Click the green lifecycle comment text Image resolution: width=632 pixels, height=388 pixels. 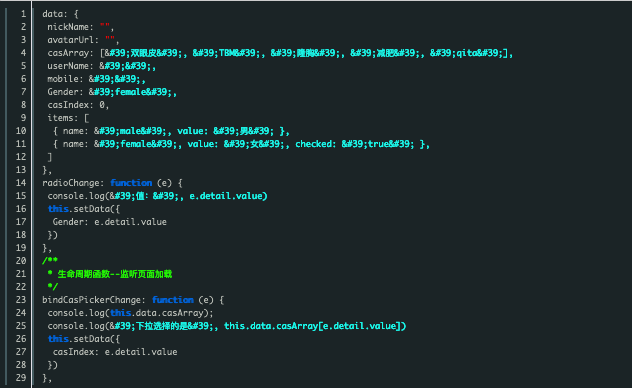[x=114, y=274]
